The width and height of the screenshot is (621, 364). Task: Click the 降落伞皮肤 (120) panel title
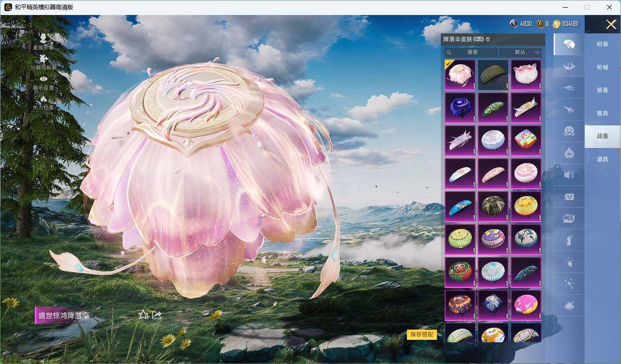tap(464, 39)
